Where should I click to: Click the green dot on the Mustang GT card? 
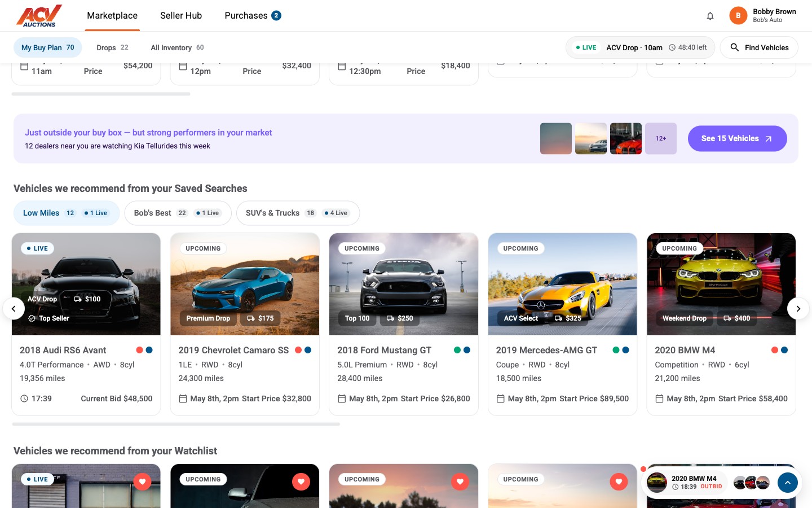[457, 350]
